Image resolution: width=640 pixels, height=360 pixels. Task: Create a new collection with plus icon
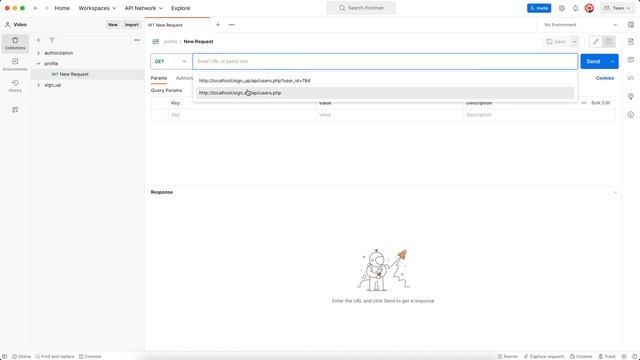pyautogui.click(x=38, y=40)
